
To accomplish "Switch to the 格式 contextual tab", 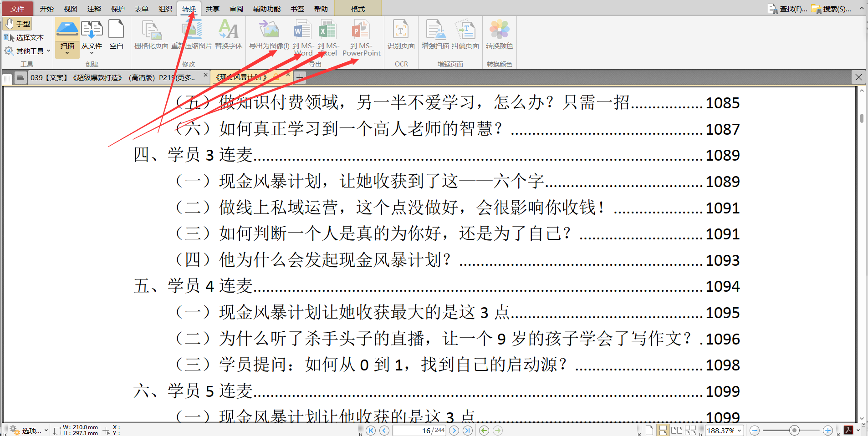I will pos(358,9).
